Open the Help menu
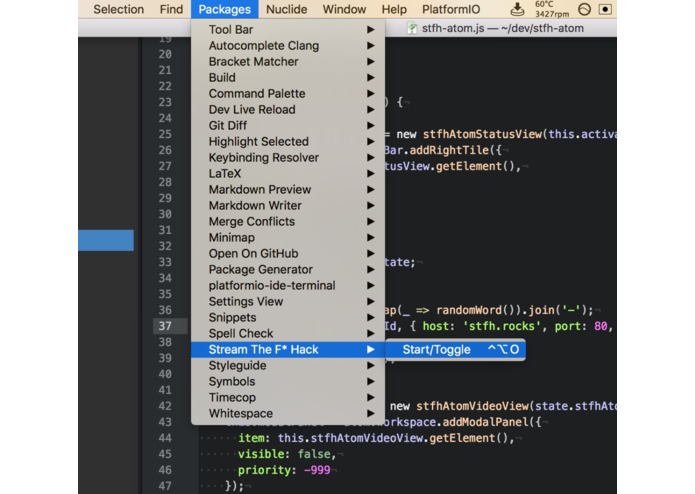The image size is (695, 494). (x=394, y=9)
